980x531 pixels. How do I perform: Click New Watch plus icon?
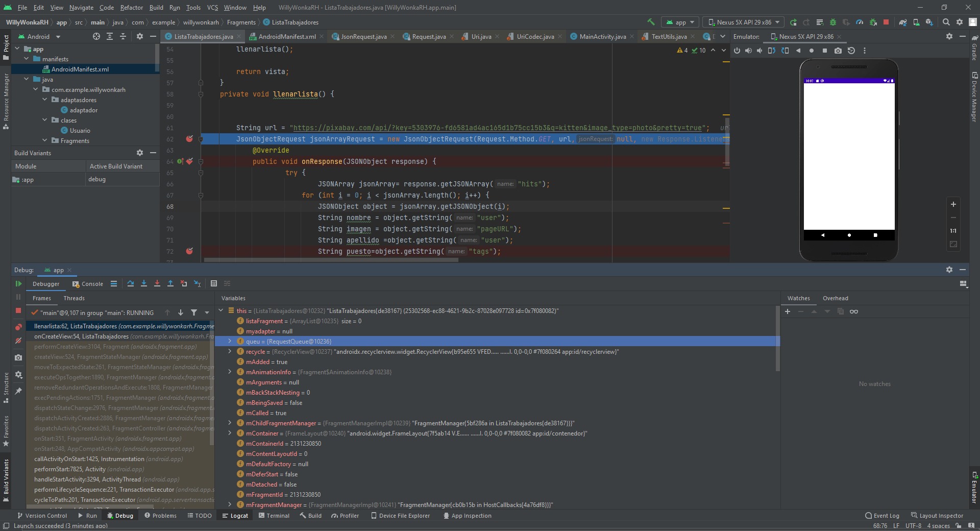click(x=788, y=311)
